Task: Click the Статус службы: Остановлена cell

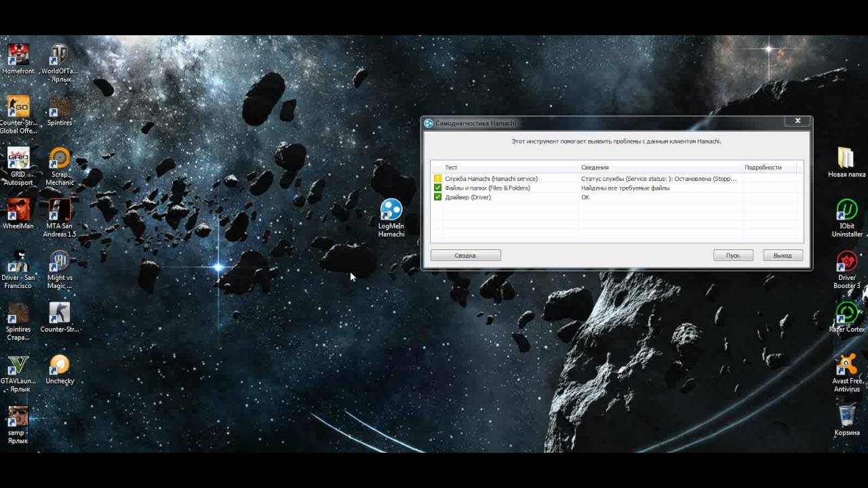Action: 658,179
